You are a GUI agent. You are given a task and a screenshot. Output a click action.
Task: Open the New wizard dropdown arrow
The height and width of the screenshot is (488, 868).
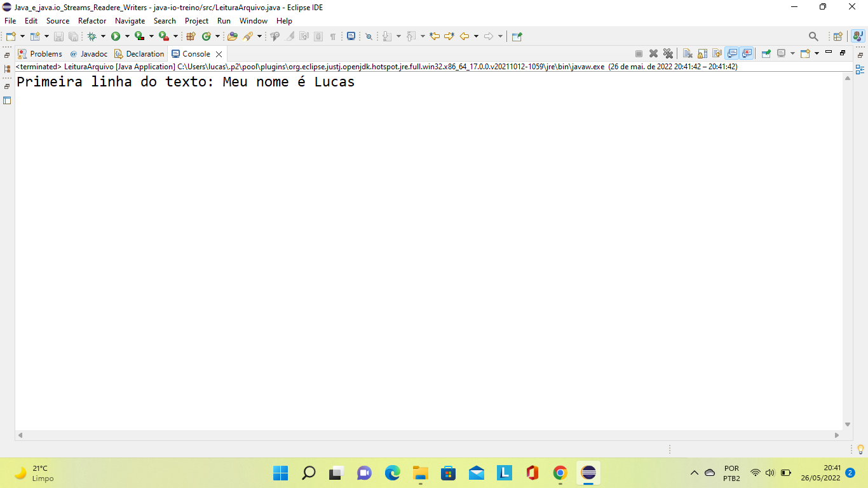[x=23, y=36]
